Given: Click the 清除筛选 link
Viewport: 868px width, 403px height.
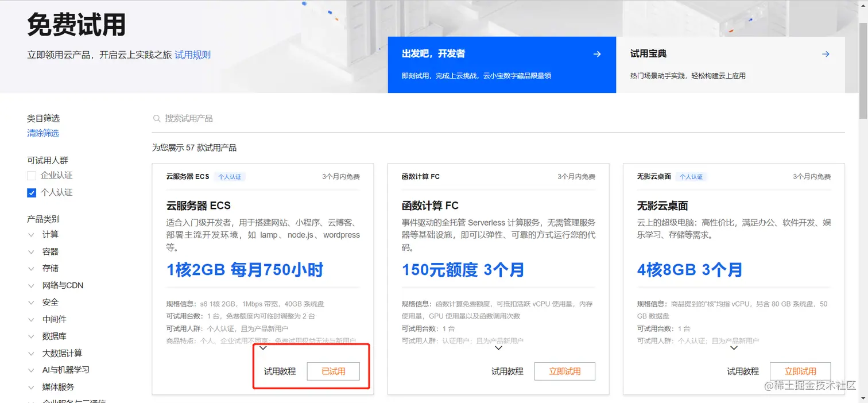Looking at the screenshot, I should [x=43, y=133].
